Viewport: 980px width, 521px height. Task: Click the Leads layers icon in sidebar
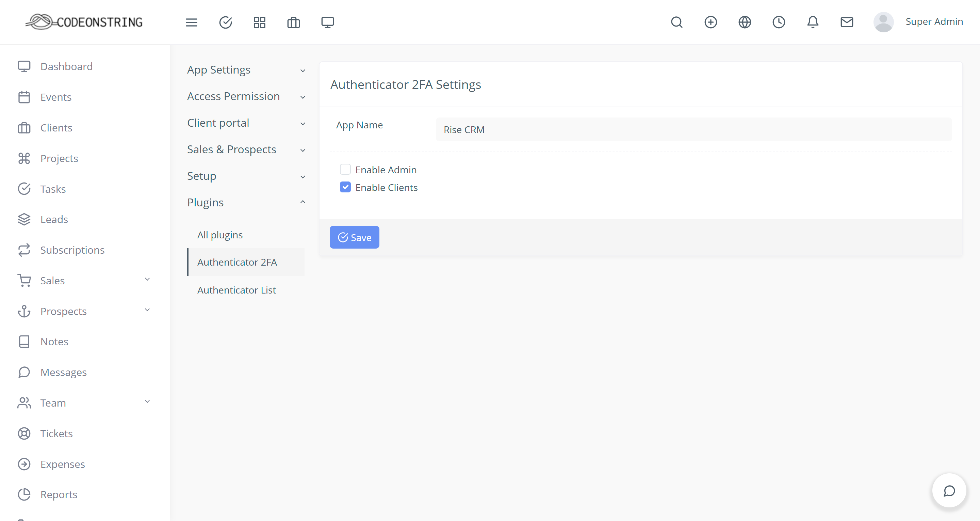(24, 219)
